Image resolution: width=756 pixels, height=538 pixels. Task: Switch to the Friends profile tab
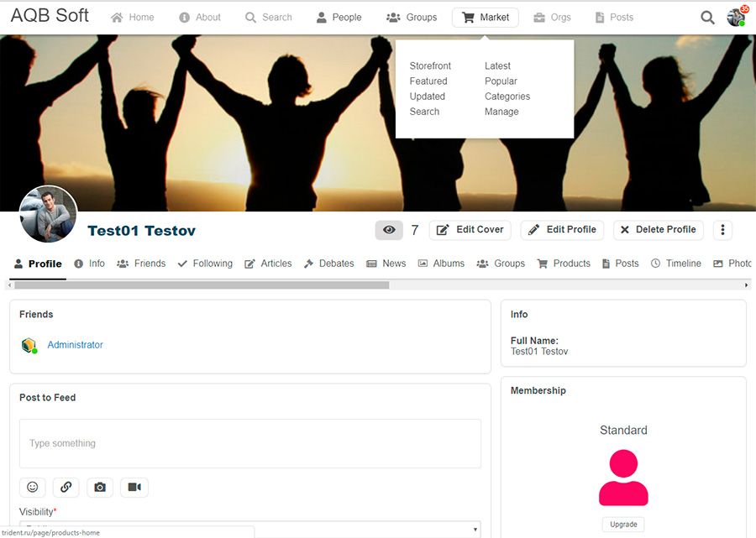tap(141, 264)
